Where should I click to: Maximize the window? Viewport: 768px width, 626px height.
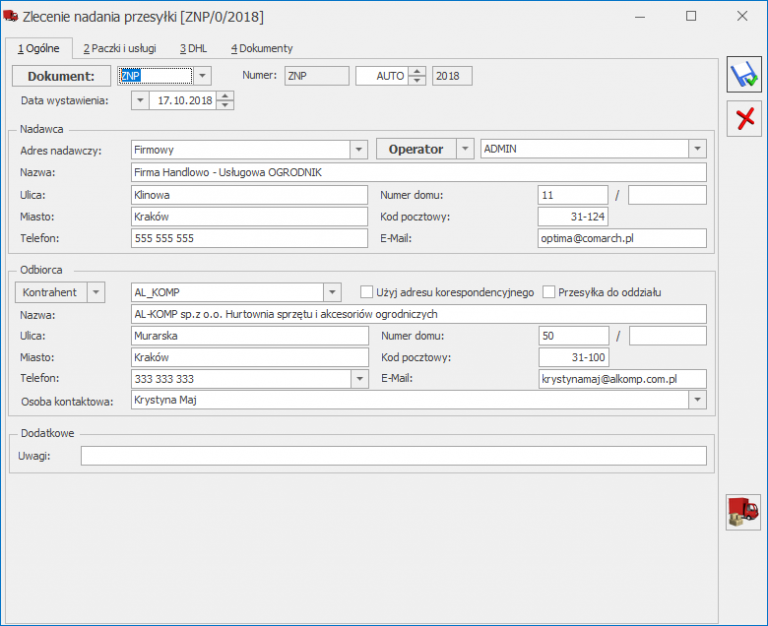(x=691, y=16)
